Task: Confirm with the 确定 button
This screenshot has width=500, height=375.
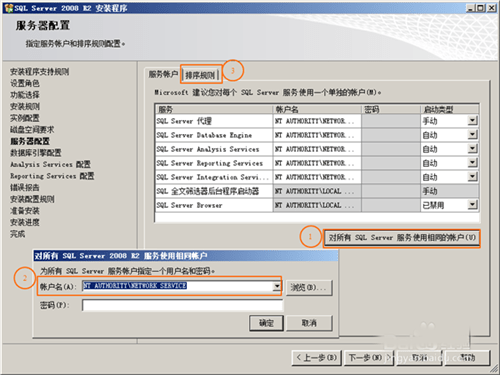Action: 266,323
